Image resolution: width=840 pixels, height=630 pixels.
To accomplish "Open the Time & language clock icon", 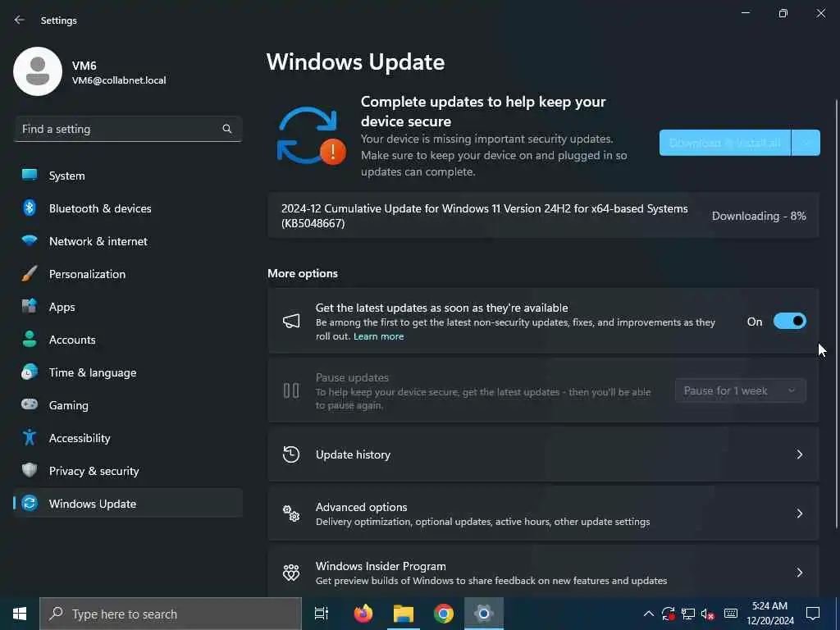I will click(30, 372).
